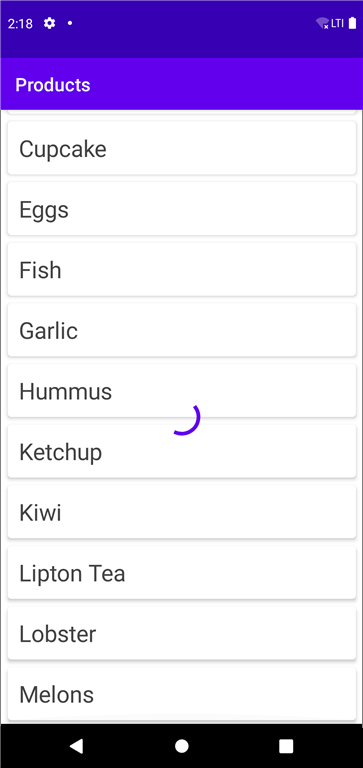Open recent apps square button
The image size is (363, 768).
point(286,745)
